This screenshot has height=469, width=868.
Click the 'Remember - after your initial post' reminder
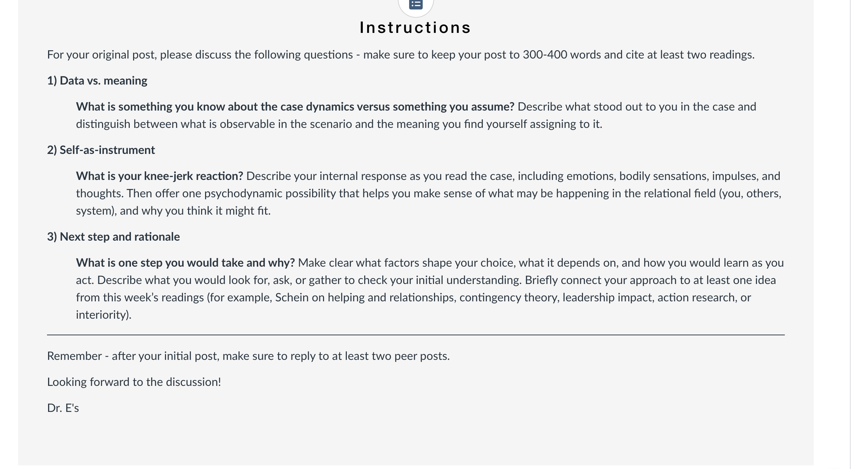point(248,356)
